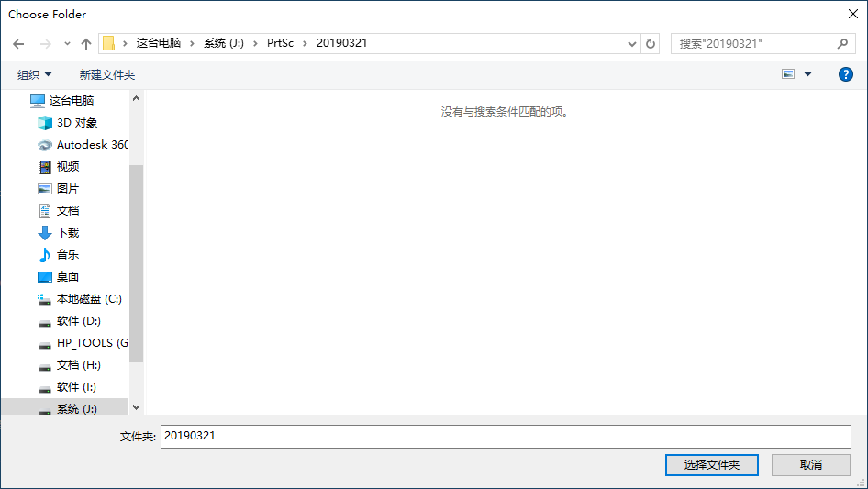Viewport: 868px width, 489px height.
Task: Select 视频 folder in the sidebar
Action: pyautogui.click(x=68, y=166)
